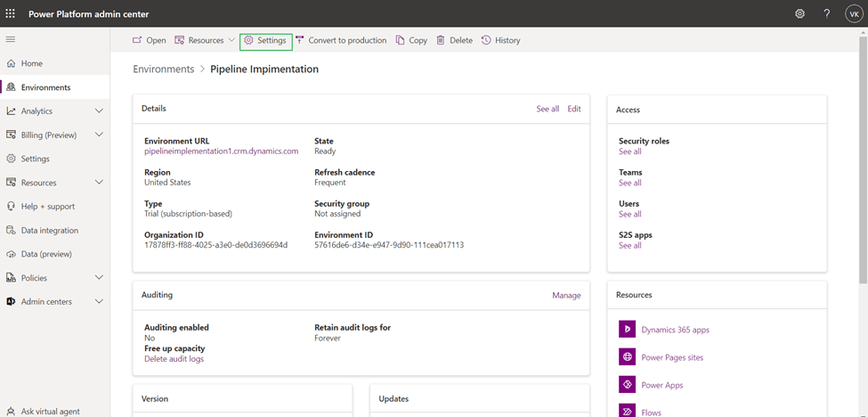Select Settings in the command bar
This screenshot has height=417, width=868.
click(x=265, y=40)
